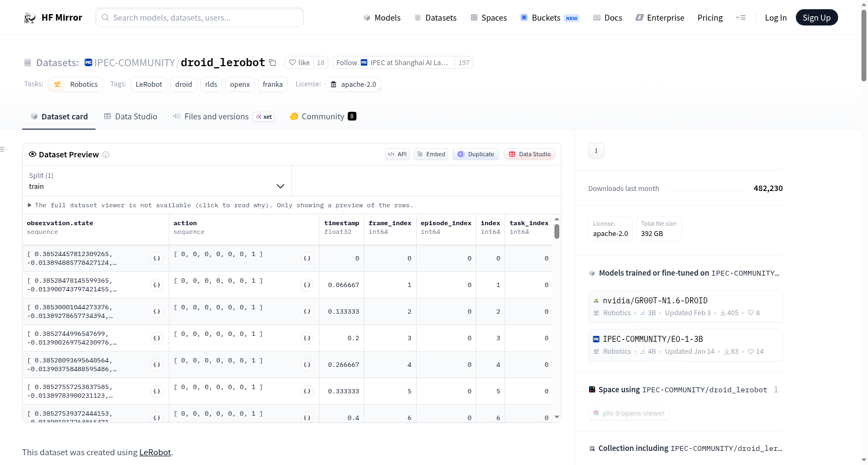Click the xet badge on Files and versions
This screenshot has width=868, height=465.
pyautogui.click(x=264, y=117)
